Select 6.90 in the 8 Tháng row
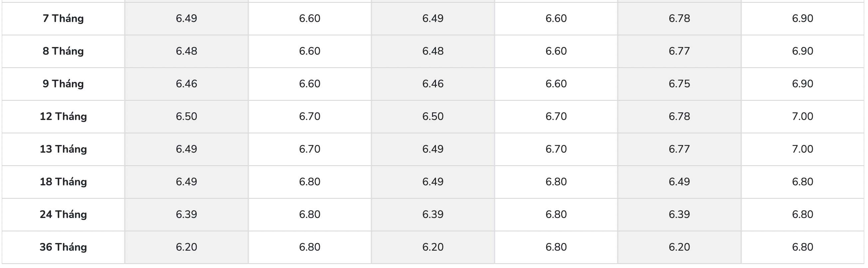Viewport: 868px width, 268px height. (802, 51)
